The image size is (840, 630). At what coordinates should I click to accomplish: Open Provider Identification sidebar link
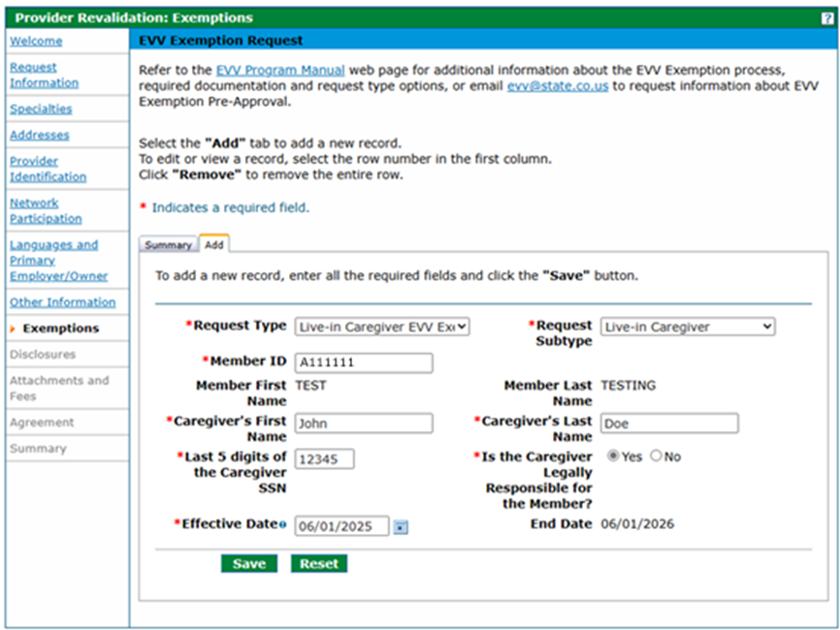click(x=48, y=169)
